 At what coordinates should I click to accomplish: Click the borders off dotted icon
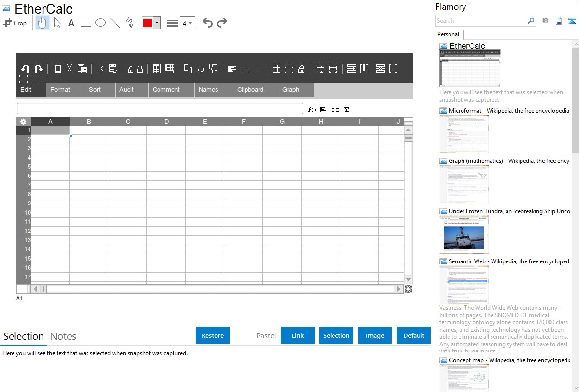tap(289, 68)
